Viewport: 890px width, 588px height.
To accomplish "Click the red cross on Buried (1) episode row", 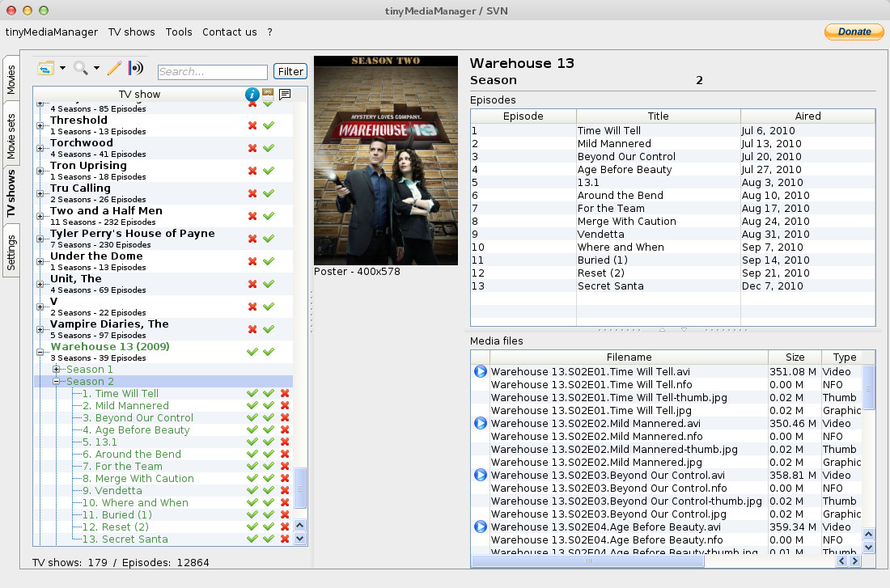I will 285,514.
